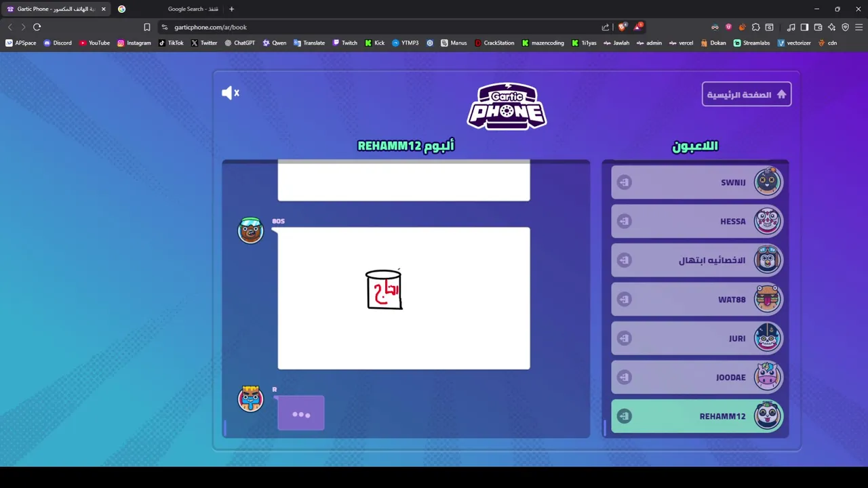This screenshot has width=868, height=488.
Task: Open HESSA's album arrow icon
Action: (x=624, y=221)
